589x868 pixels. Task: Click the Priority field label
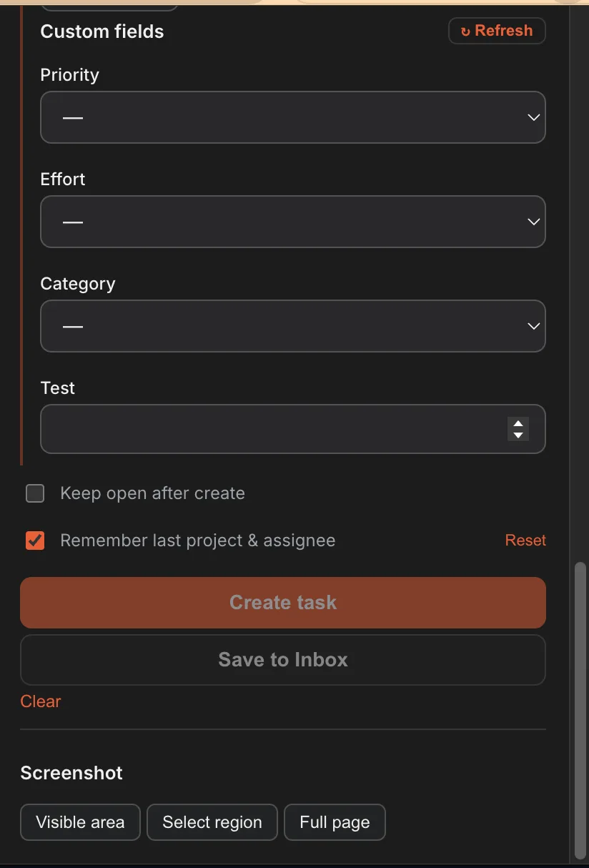(x=69, y=75)
